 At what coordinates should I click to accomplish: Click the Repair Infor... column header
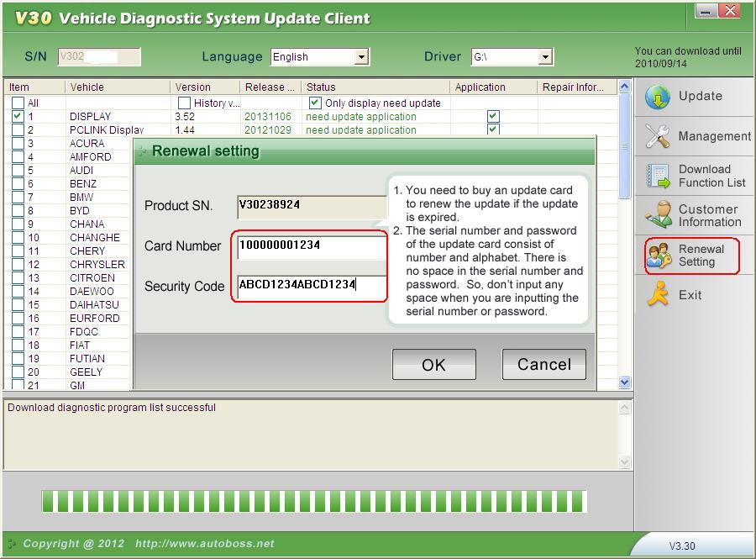click(577, 87)
